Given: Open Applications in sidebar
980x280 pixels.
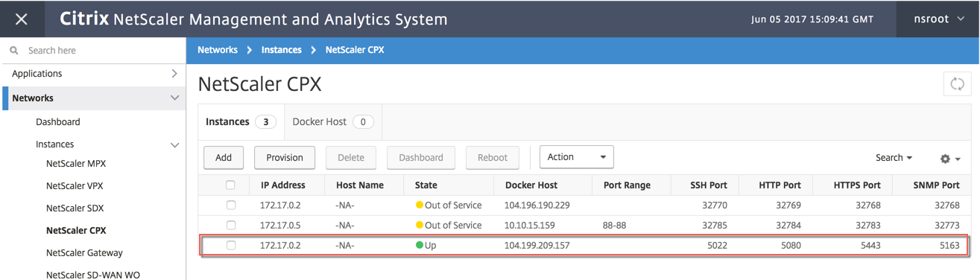Looking at the screenshot, I should (37, 74).
